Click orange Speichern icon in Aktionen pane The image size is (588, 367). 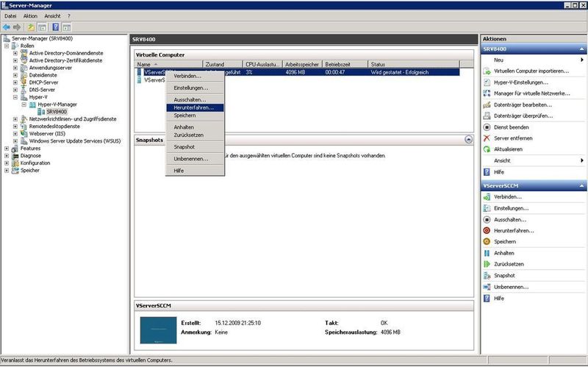click(487, 242)
